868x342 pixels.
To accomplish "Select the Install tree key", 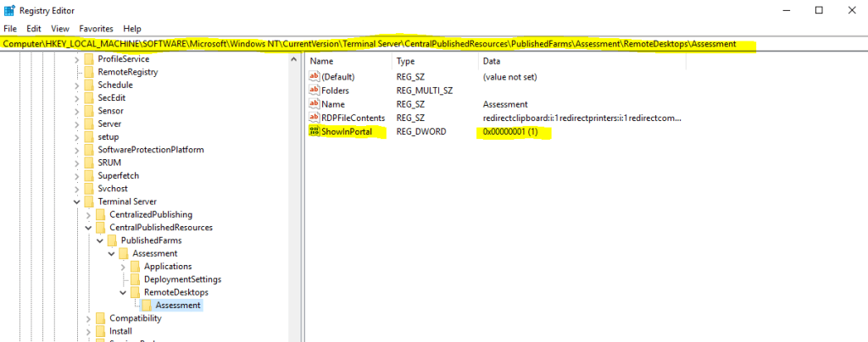I will pos(120,331).
